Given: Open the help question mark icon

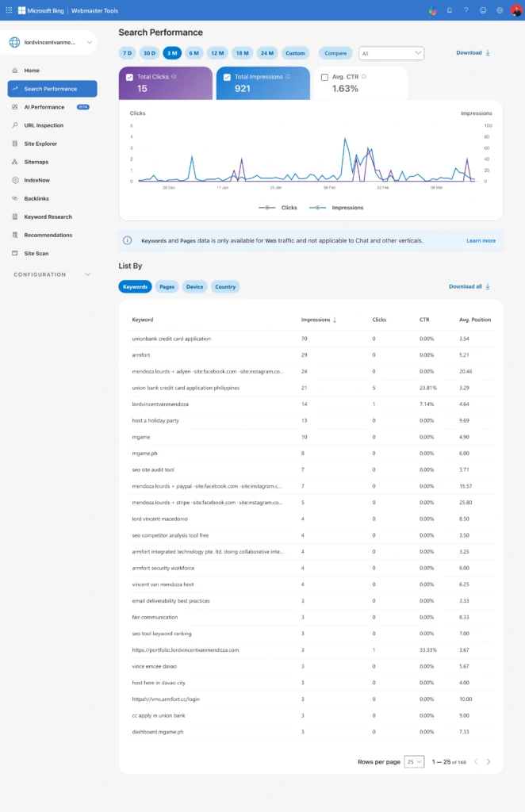Looking at the screenshot, I should (466, 10).
